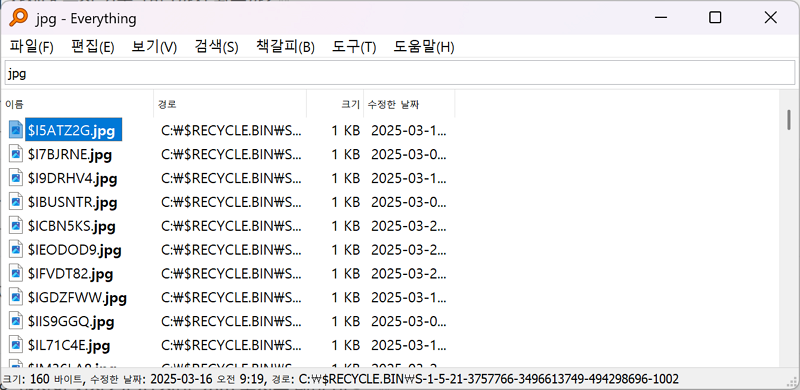Click the search box containing jpg
Screen dimensions: 800x390
[399, 73]
